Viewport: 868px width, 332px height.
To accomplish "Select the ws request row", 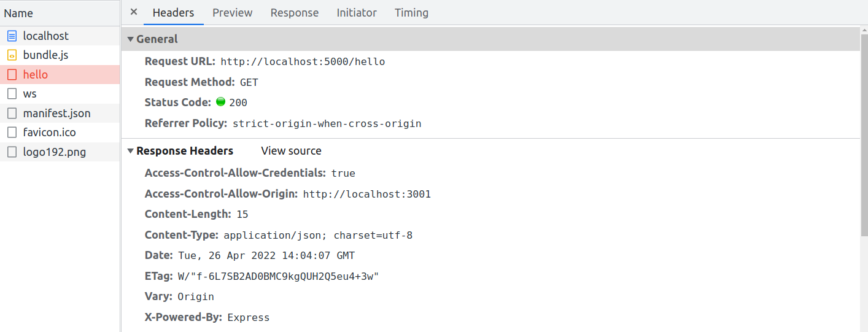I will (x=60, y=94).
